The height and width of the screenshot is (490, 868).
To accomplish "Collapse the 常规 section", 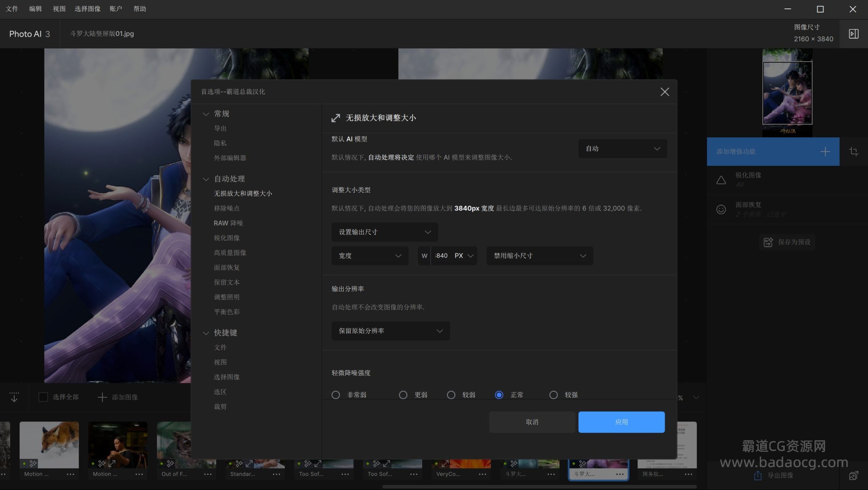I will [x=206, y=114].
